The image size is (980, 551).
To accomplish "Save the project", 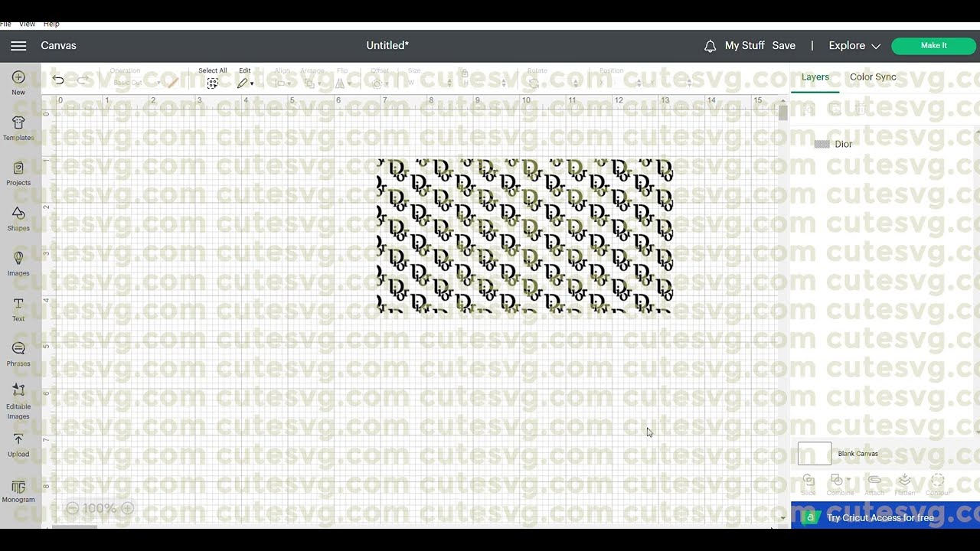I will (x=784, y=46).
